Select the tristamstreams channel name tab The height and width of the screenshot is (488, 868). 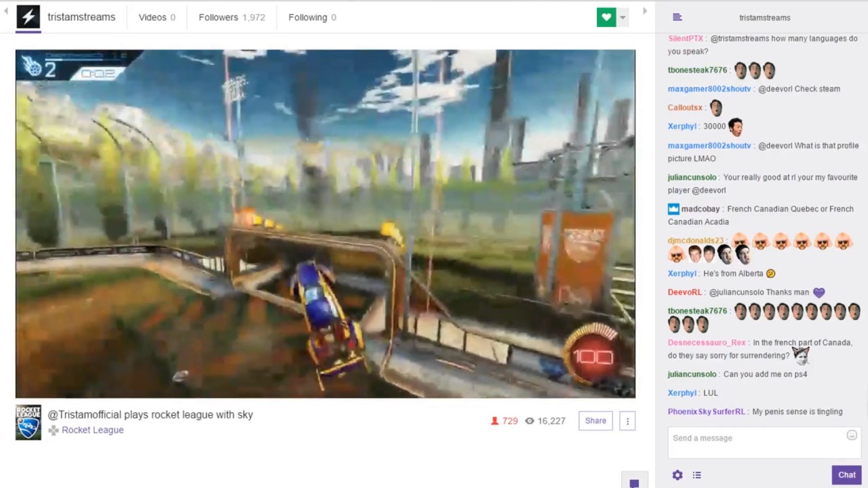(x=81, y=17)
